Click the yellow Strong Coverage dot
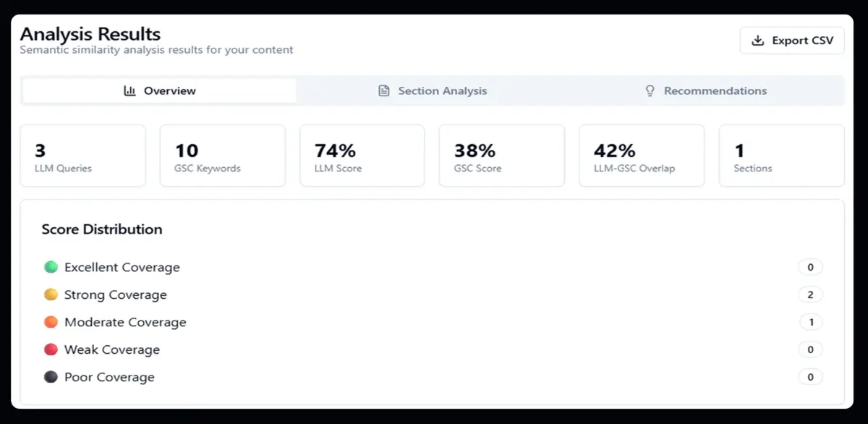Image resolution: width=868 pixels, height=424 pixels. coord(50,294)
